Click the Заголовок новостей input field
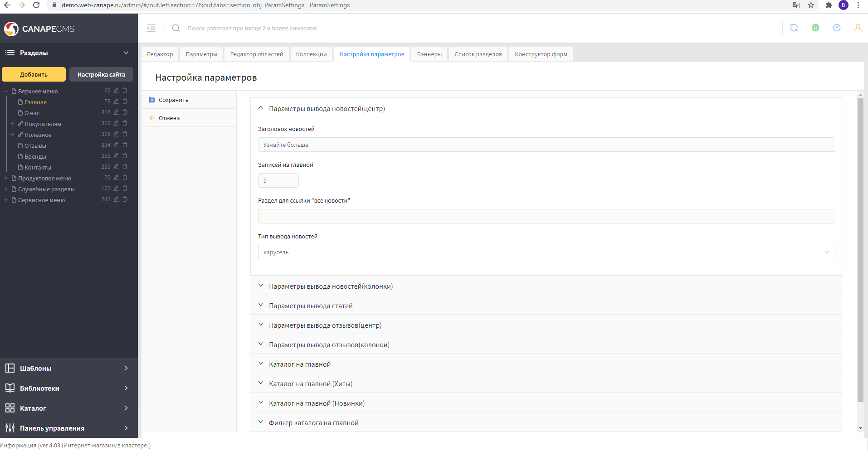The width and height of the screenshot is (868, 451). tap(546, 145)
